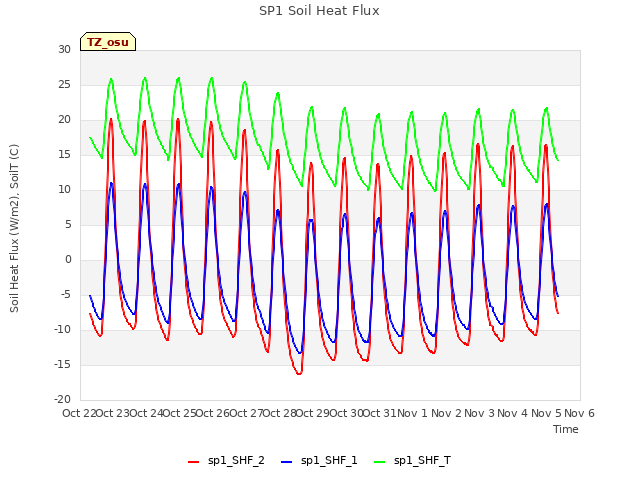The width and height of the screenshot is (640, 480).
Task: Click the 0 y-axis tick label
Action: point(68,260)
